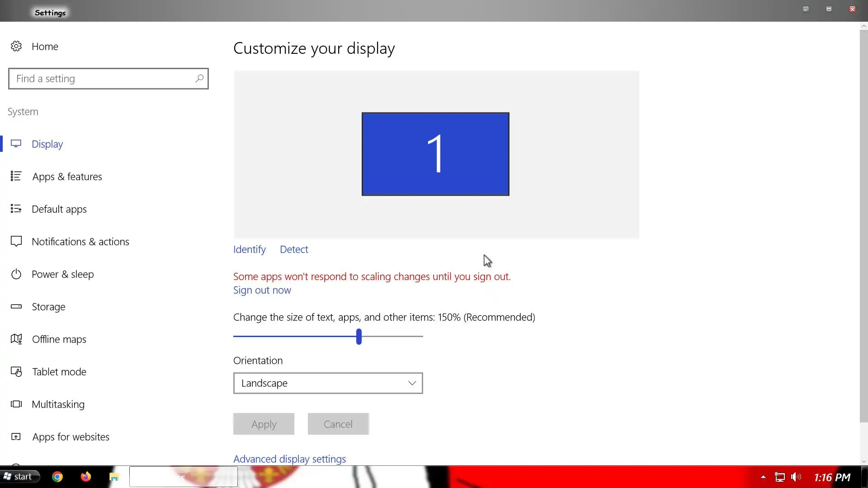This screenshot has width=868, height=488.
Task: Click the Storage drive icon
Action: 16,306
